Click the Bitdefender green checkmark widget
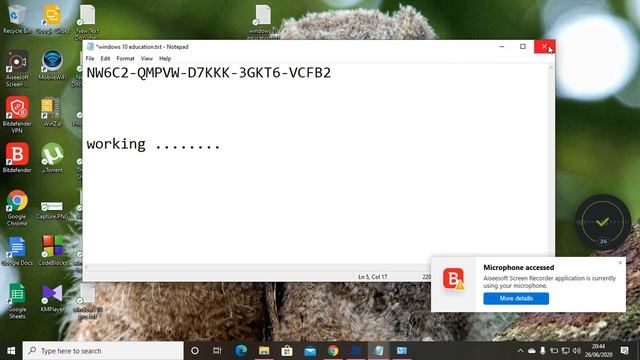640x360 pixels. [603, 222]
